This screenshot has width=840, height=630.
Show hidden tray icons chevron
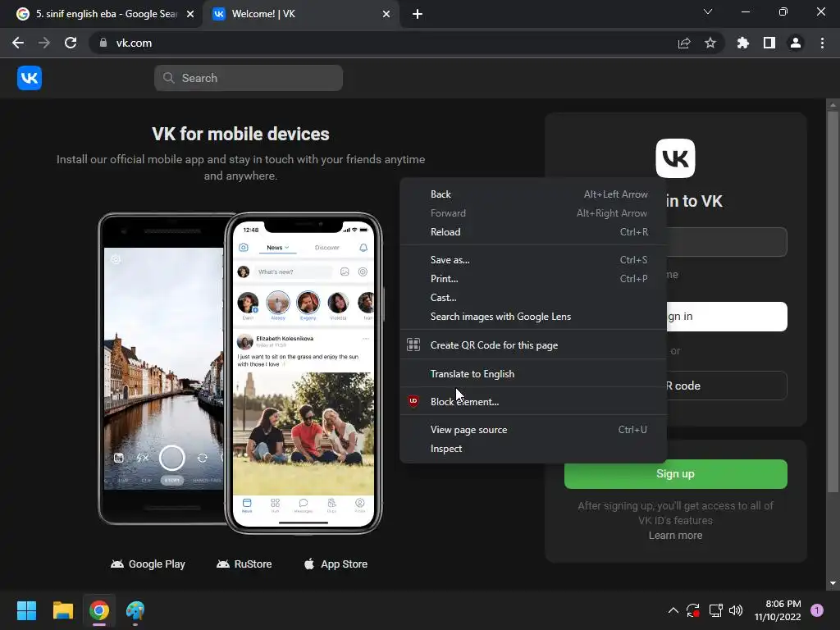[x=673, y=610]
